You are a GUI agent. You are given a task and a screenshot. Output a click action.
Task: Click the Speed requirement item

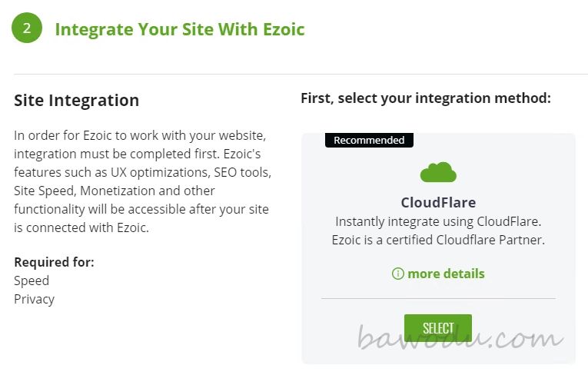pyautogui.click(x=32, y=280)
